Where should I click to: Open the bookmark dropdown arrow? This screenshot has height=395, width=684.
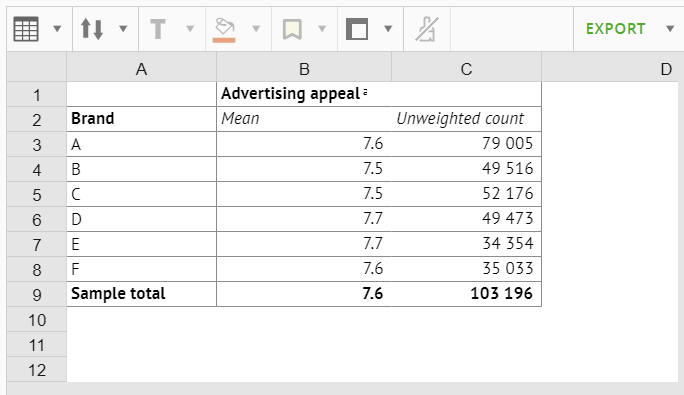click(322, 29)
